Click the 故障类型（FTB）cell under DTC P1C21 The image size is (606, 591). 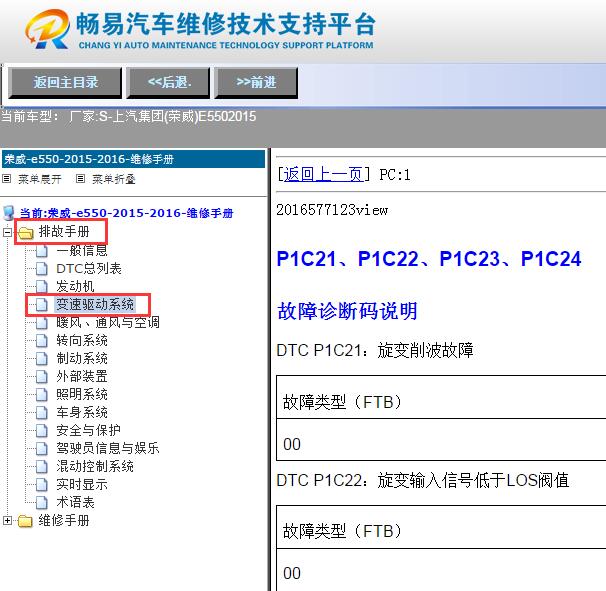coord(441,397)
